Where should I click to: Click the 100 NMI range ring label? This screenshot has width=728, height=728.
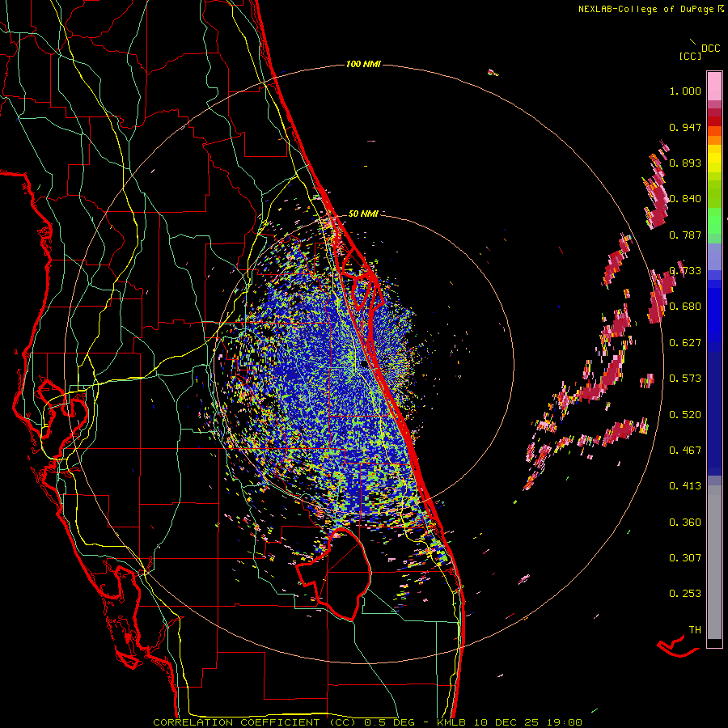point(363,64)
